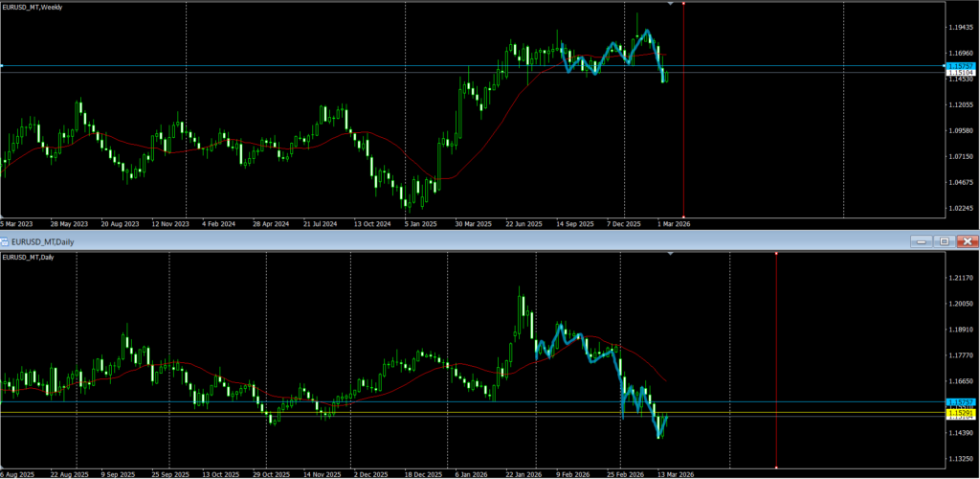Click the 1.21170 level on Daily price scale

coord(960,278)
